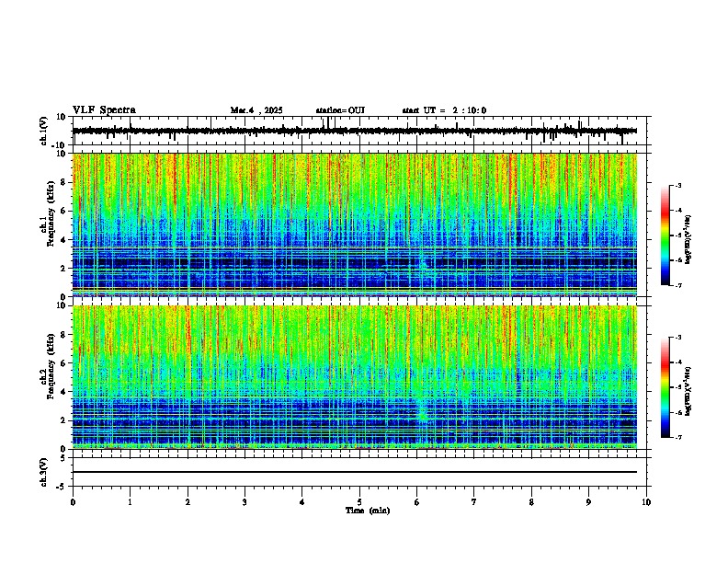Click the ch.2 spectrogram plot
The height and width of the screenshot is (563, 728).
pyautogui.click(x=355, y=377)
